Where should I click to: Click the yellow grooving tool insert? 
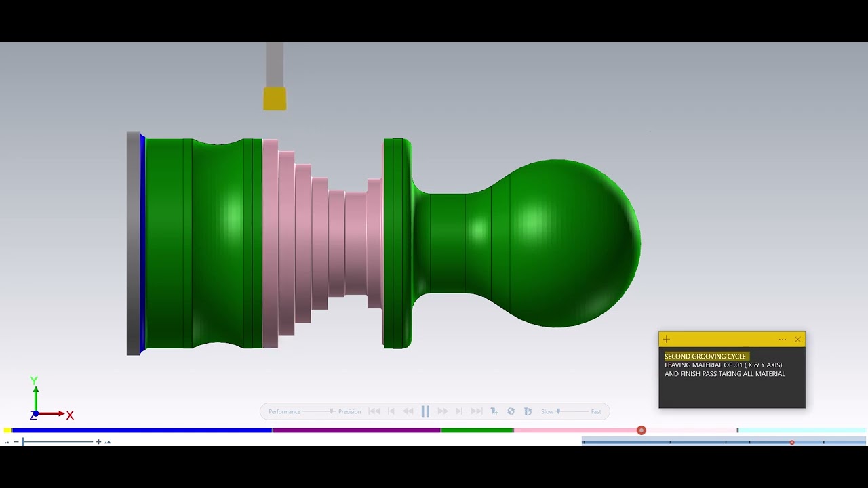pyautogui.click(x=275, y=98)
